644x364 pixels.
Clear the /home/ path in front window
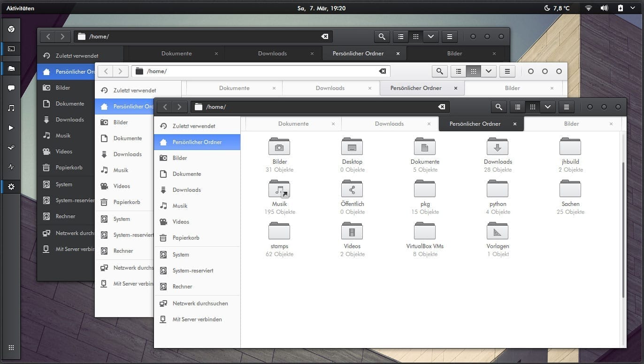click(x=441, y=107)
